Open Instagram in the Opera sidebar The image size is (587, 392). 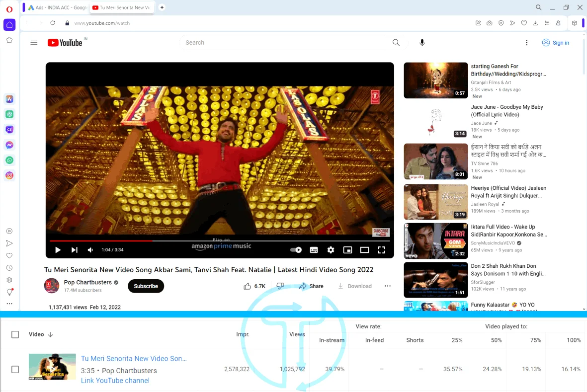click(9, 175)
